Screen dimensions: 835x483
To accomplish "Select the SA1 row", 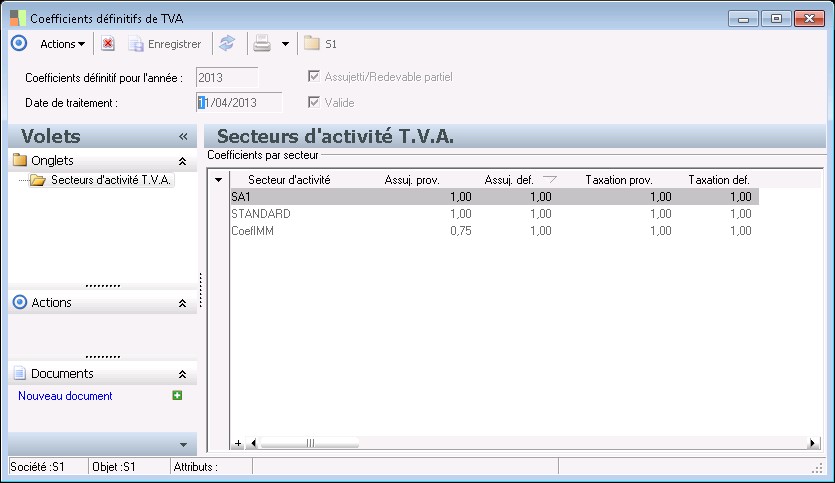I will (495, 197).
